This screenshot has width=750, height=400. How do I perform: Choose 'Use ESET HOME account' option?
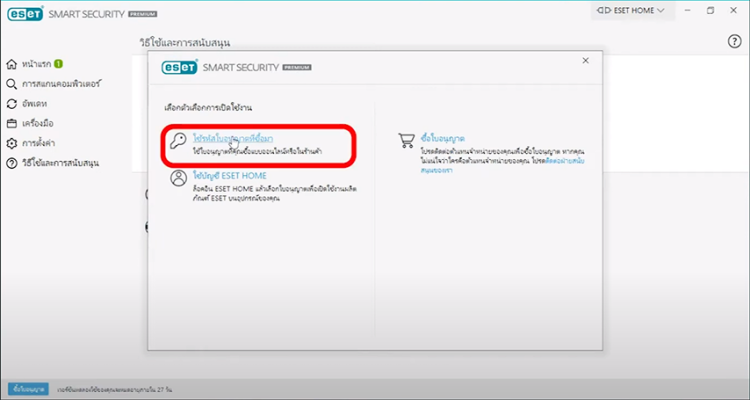[x=230, y=176]
